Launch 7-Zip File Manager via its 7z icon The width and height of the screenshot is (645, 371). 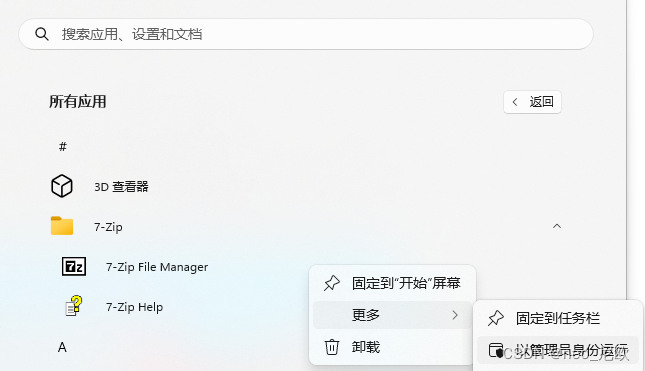(74, 267)
